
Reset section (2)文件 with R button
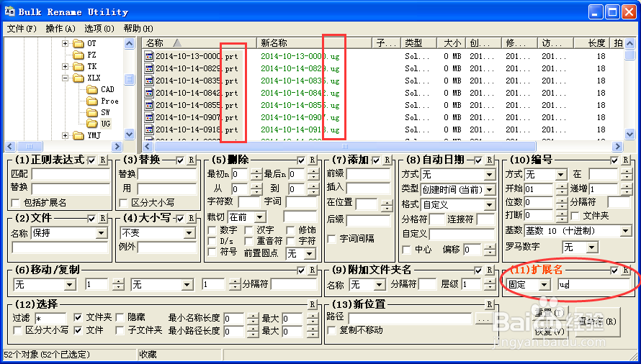click(102, 218)
